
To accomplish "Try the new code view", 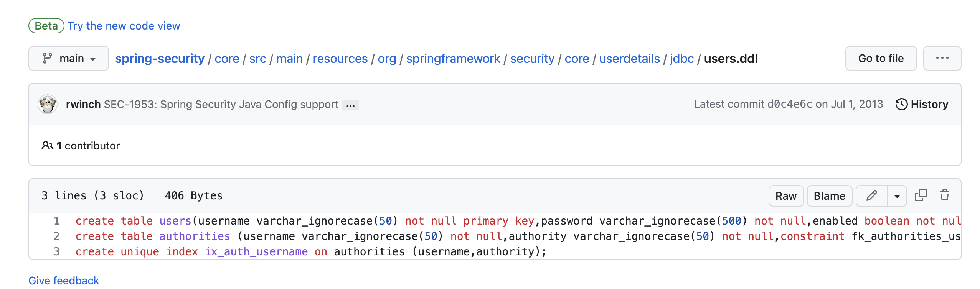I will coord(124,26).
